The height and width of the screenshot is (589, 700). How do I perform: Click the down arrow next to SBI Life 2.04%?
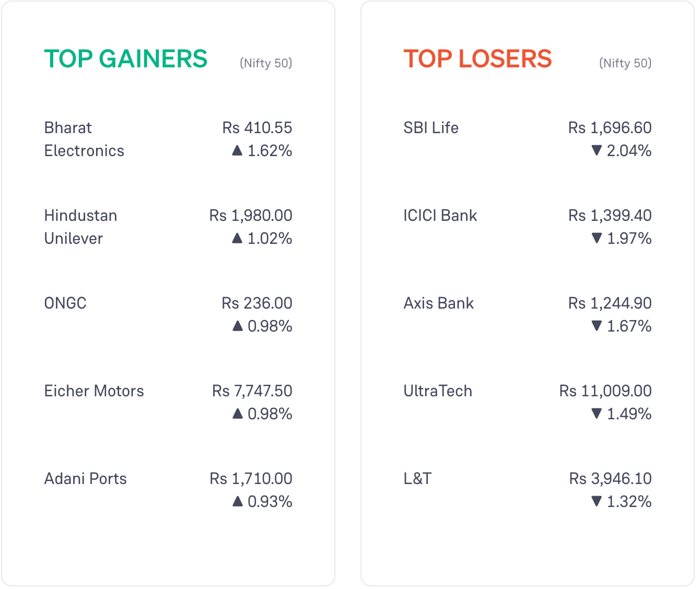coord(597,150)
